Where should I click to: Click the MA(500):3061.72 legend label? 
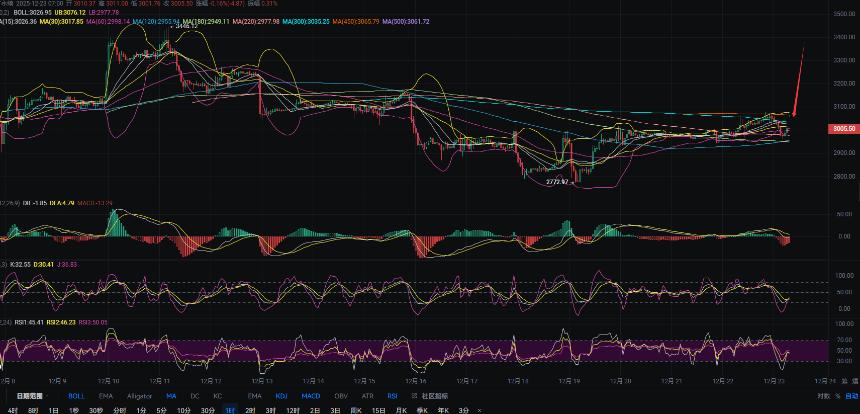pos(406,21)
